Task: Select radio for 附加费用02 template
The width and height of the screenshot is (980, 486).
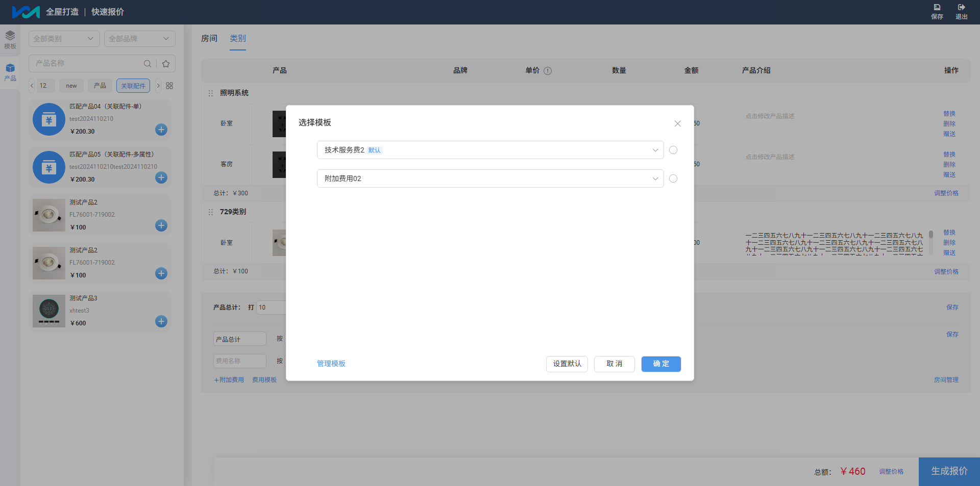Action: 673,178
